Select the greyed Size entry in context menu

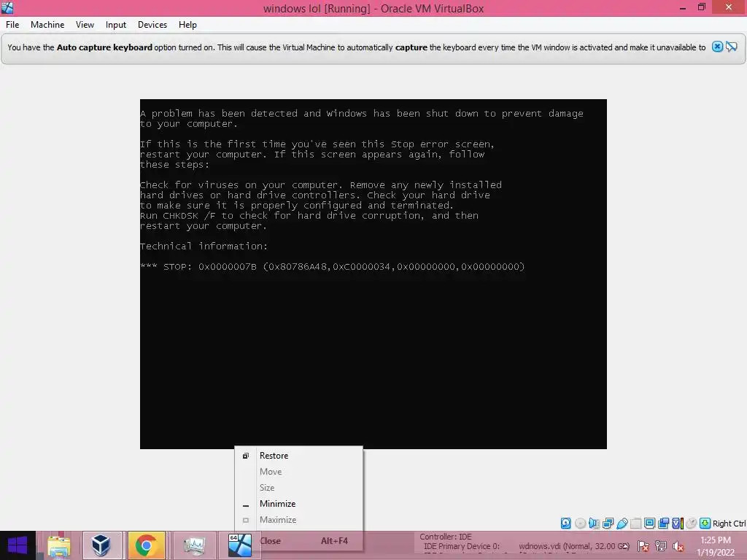tap(298, 488)
